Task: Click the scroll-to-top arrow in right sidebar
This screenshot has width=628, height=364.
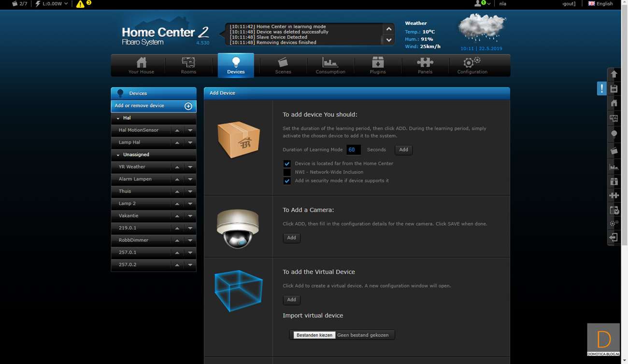Action: pyautogui.click(x=614, y=74)
